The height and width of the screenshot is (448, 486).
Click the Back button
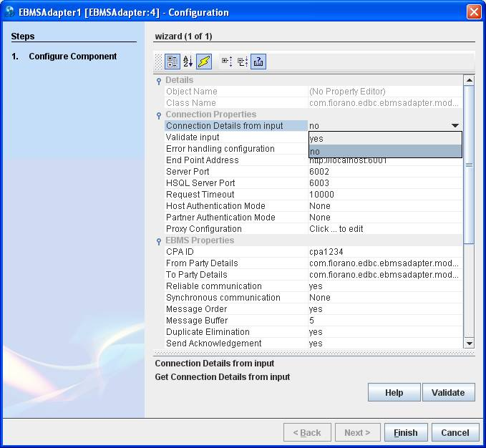307,432
